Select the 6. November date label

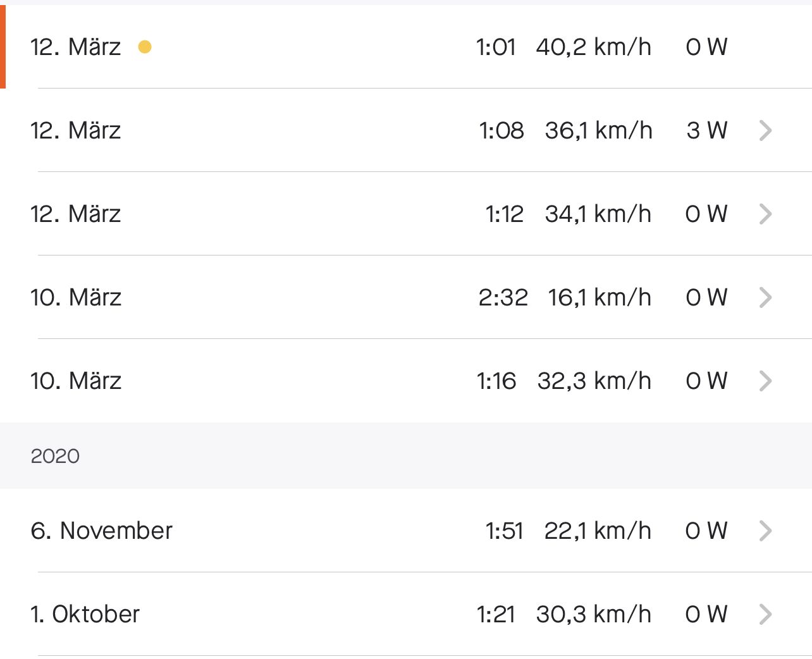pos(101,531)
